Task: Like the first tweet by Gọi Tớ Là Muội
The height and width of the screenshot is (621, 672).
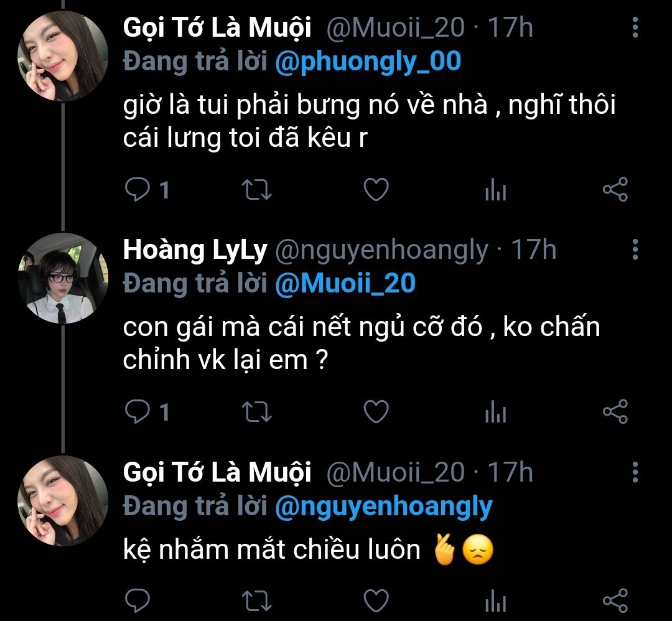Action: click(x=376, y=190)
